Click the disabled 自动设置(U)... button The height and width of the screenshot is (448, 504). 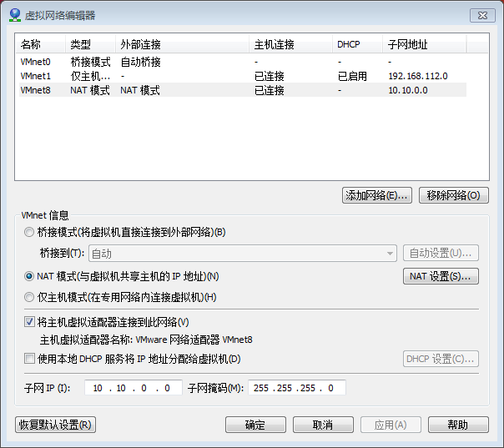click(x=441, y=254)
